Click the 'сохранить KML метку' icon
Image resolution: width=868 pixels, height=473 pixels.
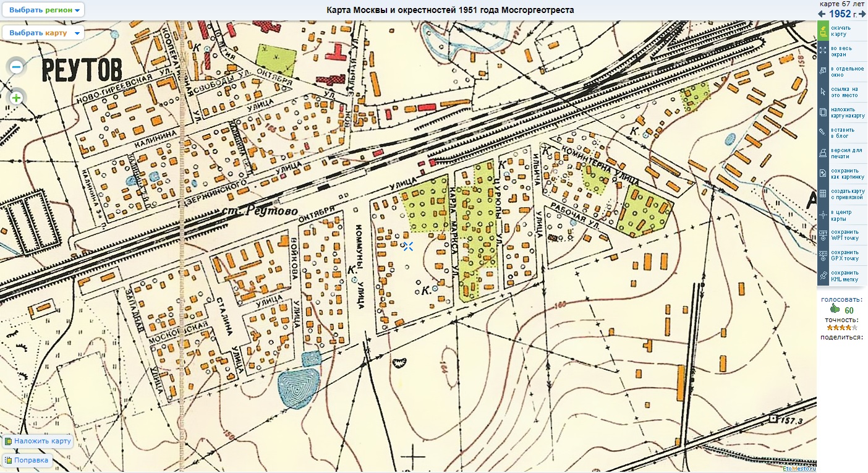[x=823, y=276]
